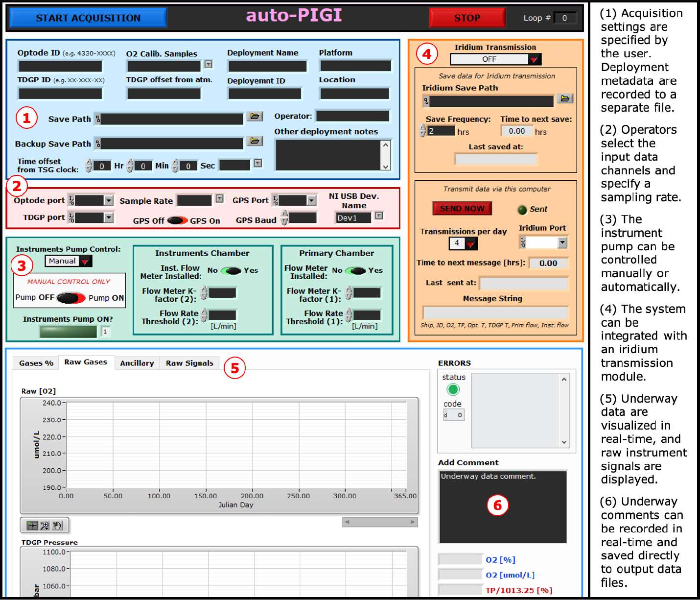The height and width of the screenshot is (600, 700).
Task: Open the time offset sign dropdown
Action: point(258,163)
